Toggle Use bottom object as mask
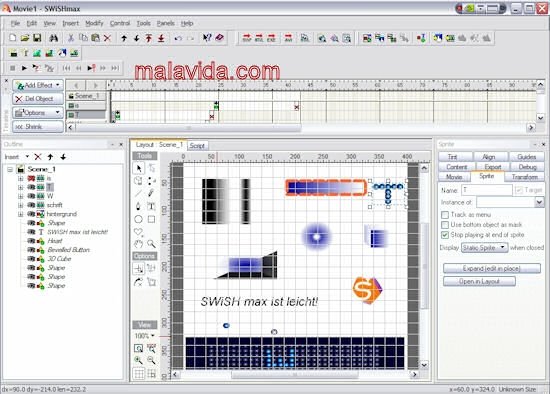Screen dimensions: 550x394 445,225
